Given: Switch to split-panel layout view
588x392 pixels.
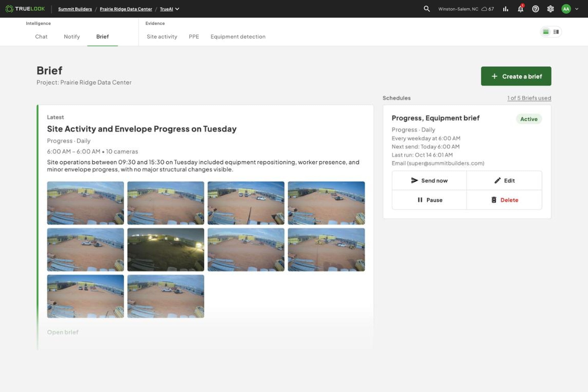Looking at the screenshot, I should [556, 32].
